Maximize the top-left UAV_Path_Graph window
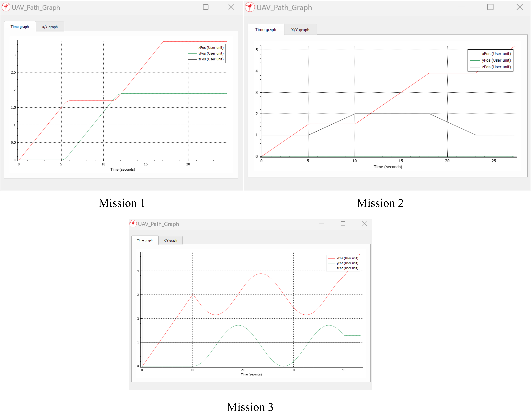The height and width of the screenshot is (417, 532). click(206, 7)
